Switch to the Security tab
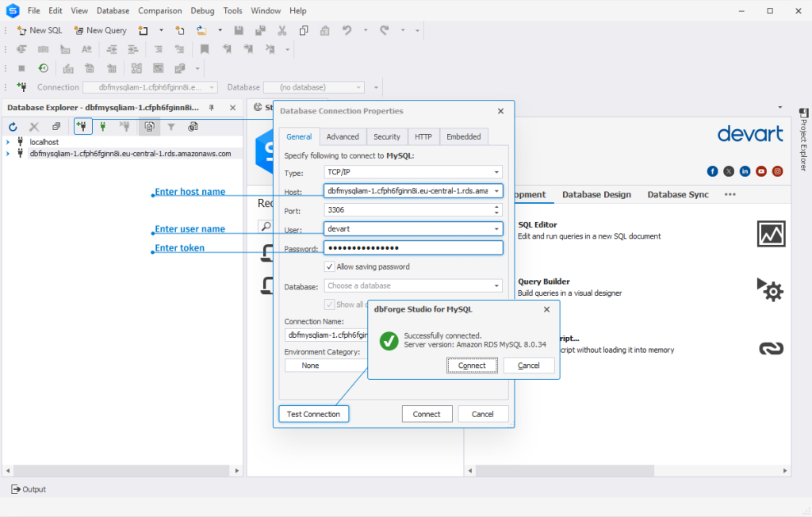This screenshot has width=812, height=517. point(387,136)
